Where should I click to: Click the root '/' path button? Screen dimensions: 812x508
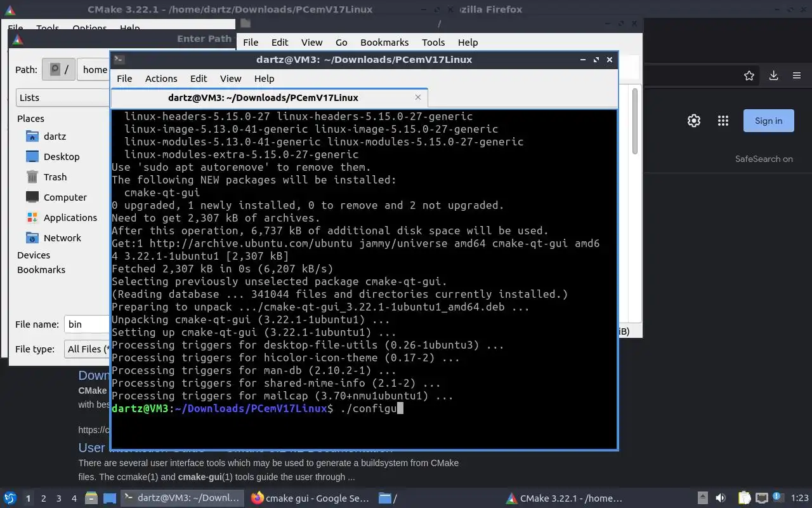59,69
